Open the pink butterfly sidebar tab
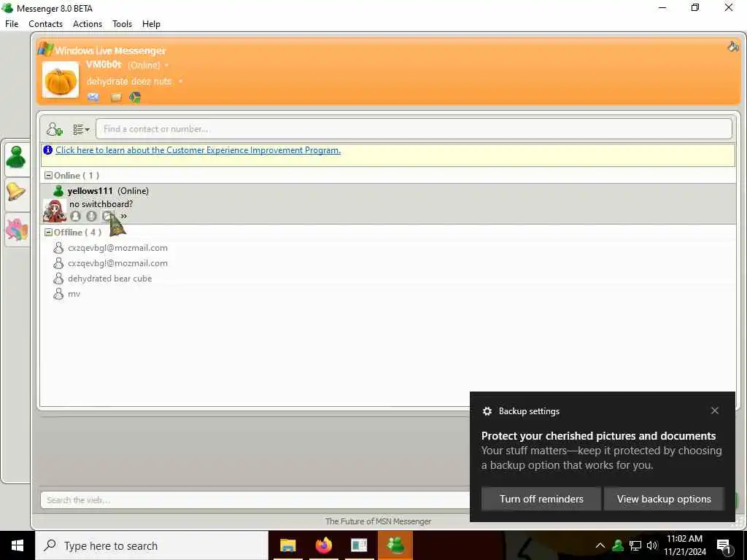 point(16,230)
